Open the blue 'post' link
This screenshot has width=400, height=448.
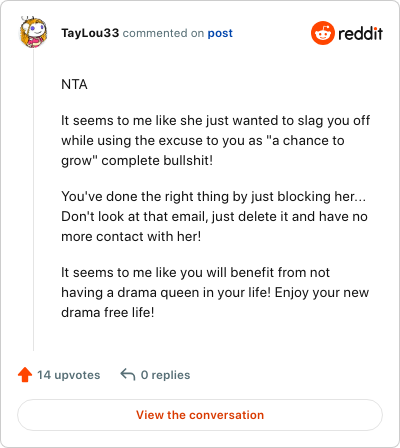point(220,33)
